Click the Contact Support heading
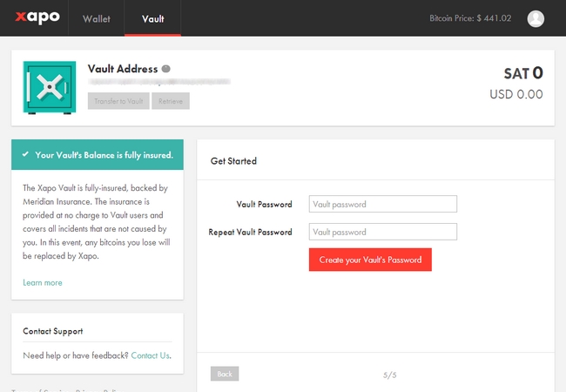The width and height of the screenshot is (566, 392). (53, 331)
